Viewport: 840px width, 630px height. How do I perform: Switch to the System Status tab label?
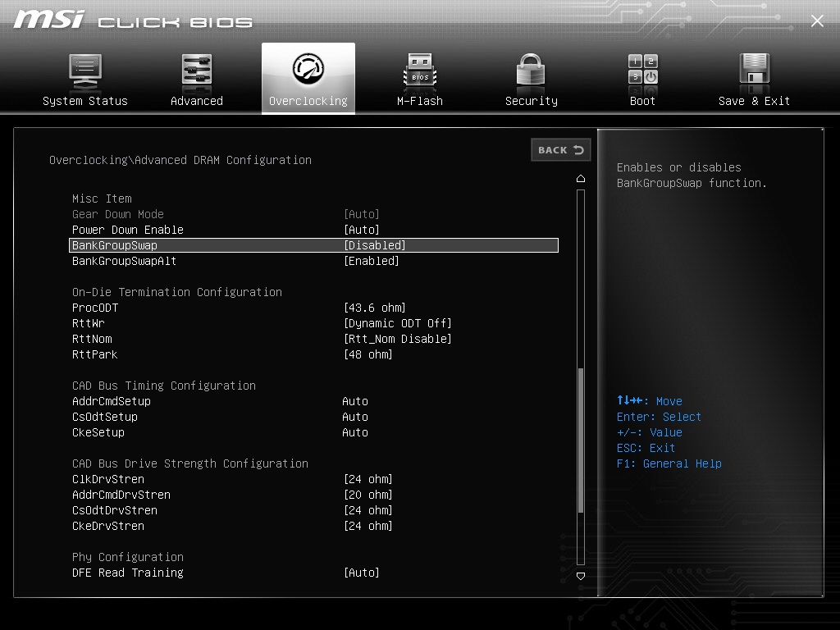coord(85,101)
